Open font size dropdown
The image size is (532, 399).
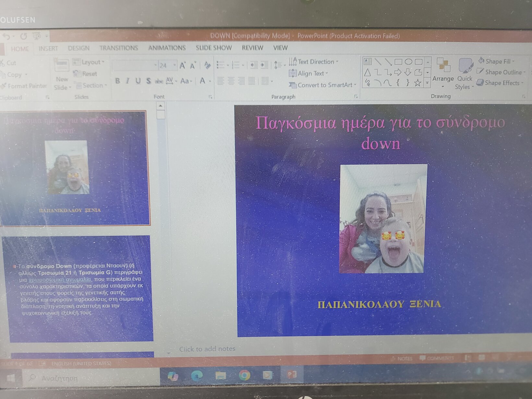pyautogui.click(x=175, y=66)
